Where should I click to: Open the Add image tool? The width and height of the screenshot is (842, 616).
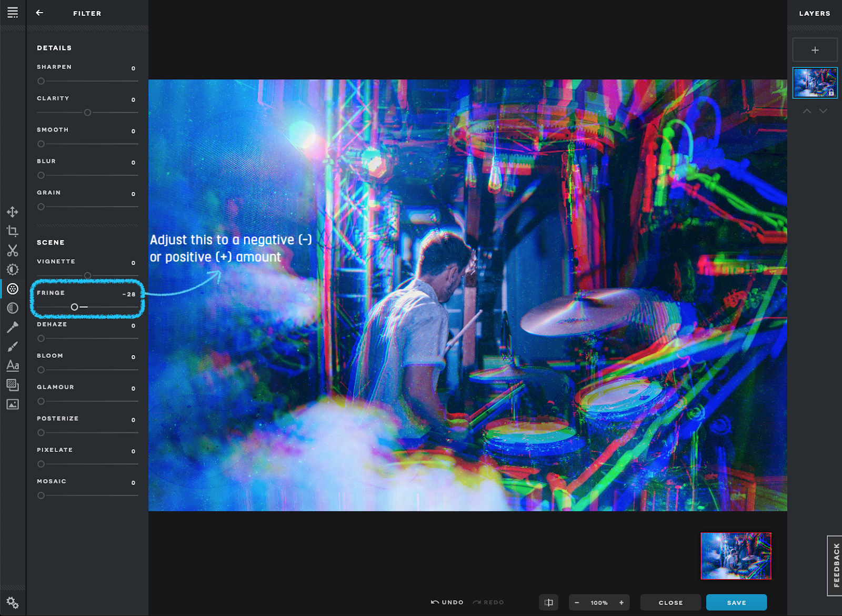click(13, 404)
